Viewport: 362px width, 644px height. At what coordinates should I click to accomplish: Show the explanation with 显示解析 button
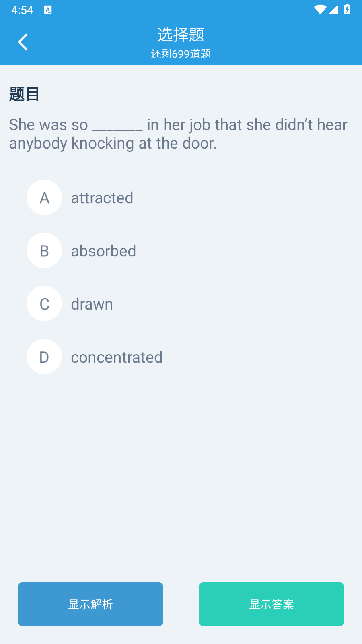[90, 604]
